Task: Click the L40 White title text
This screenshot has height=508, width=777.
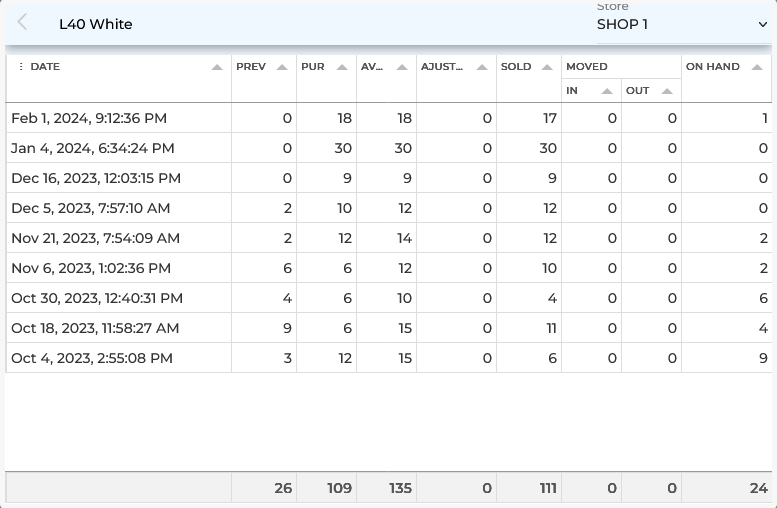Action: [95, 24]
